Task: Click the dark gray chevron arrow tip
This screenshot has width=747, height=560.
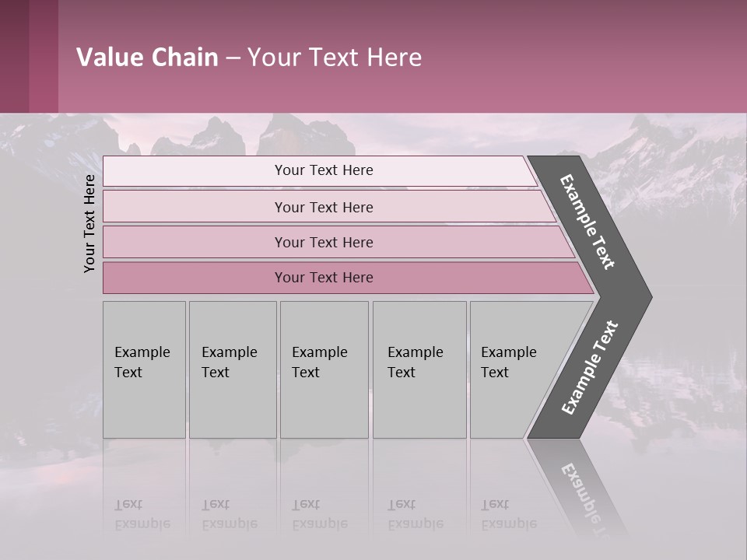Action: (633, 297)
